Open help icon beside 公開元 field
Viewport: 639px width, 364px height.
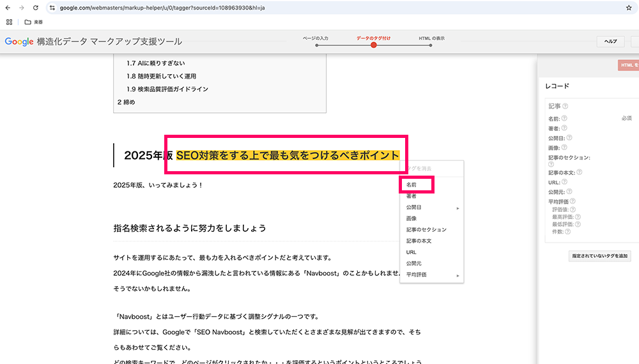coord(569,192)
